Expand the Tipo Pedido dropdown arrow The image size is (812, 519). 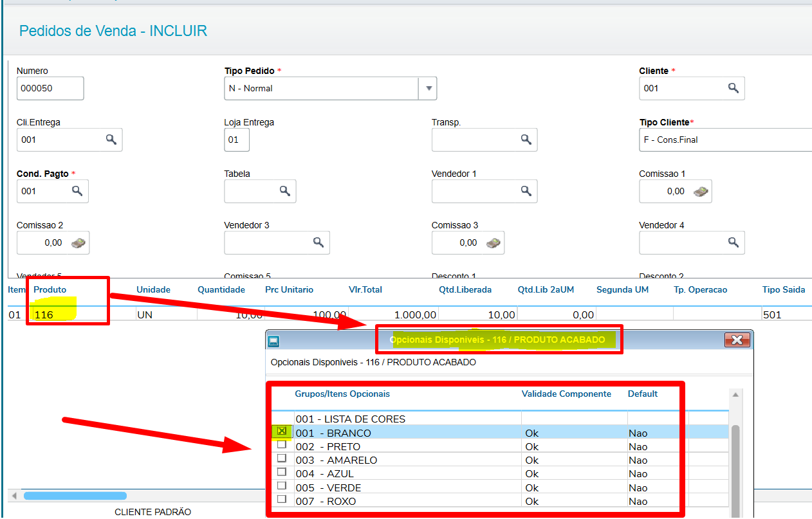point(428,88)
